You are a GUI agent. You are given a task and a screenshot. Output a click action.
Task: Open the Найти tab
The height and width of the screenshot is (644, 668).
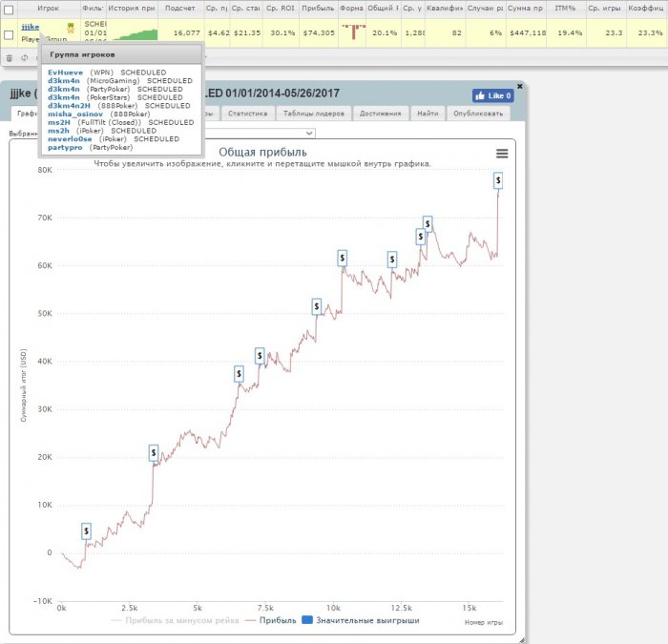point(428,114)
